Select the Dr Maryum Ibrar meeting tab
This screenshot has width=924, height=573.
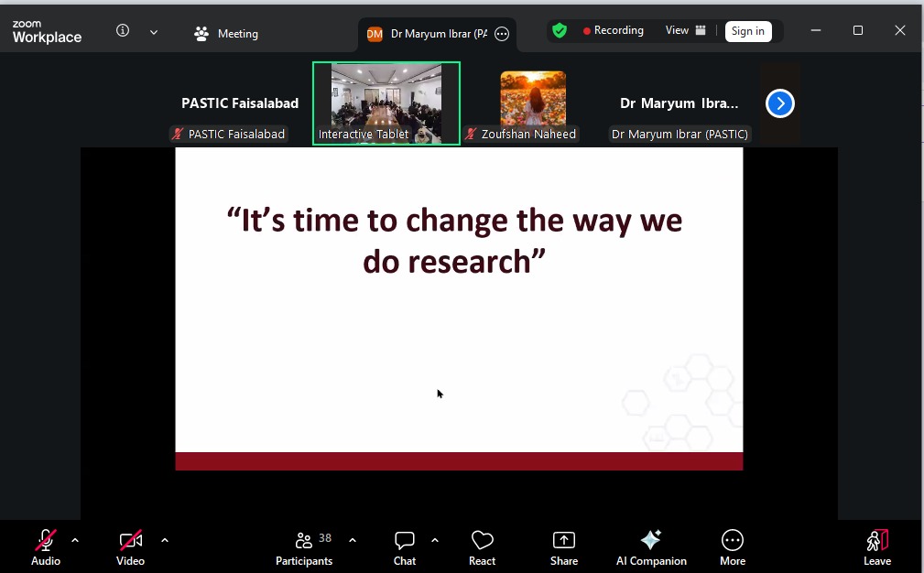[430, 33]
